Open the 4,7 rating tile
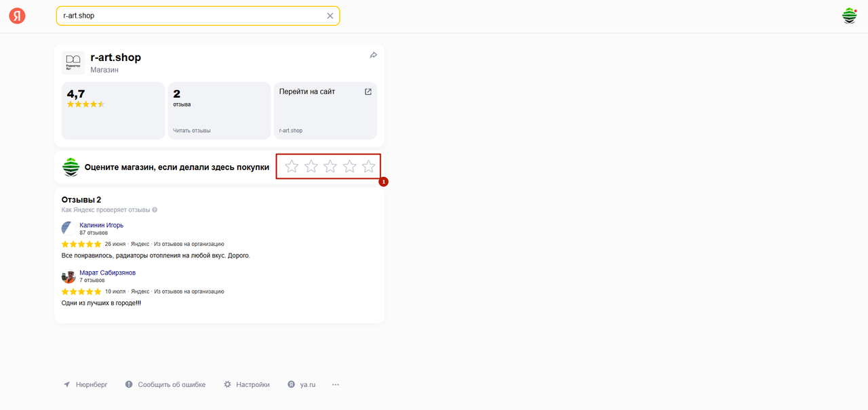The height and width of the screenshot is (410, 868). [x=113, y=110]
